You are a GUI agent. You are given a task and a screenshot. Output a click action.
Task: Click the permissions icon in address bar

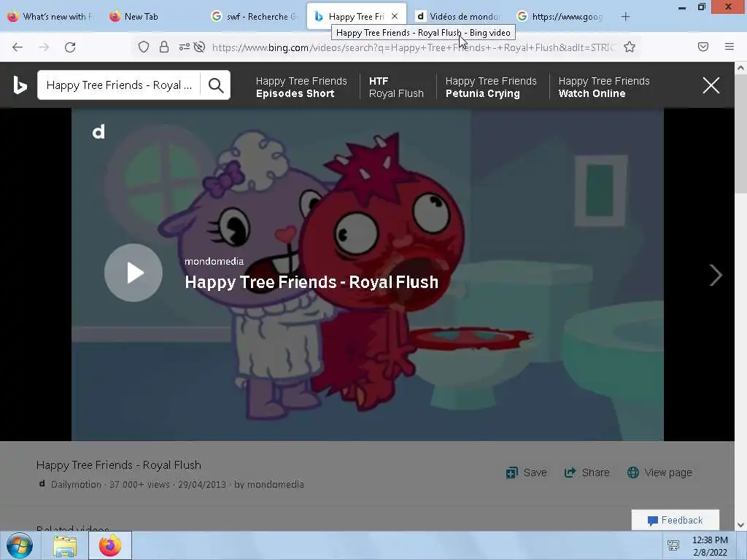tap(184, 47)
